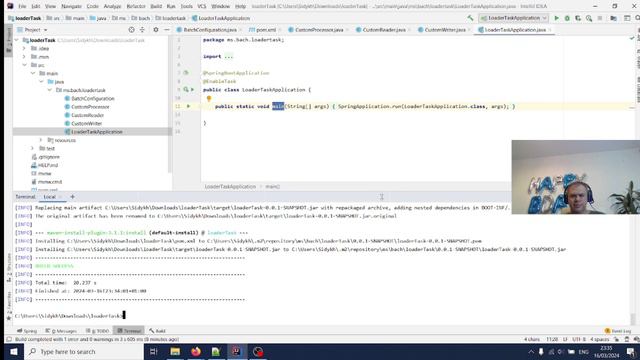
Task: Open the Navigate menu
Action: [71, 6]
